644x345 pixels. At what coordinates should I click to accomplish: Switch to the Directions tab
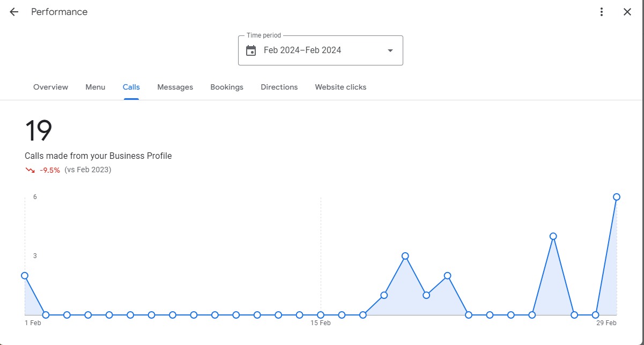(x=279, y=87)
